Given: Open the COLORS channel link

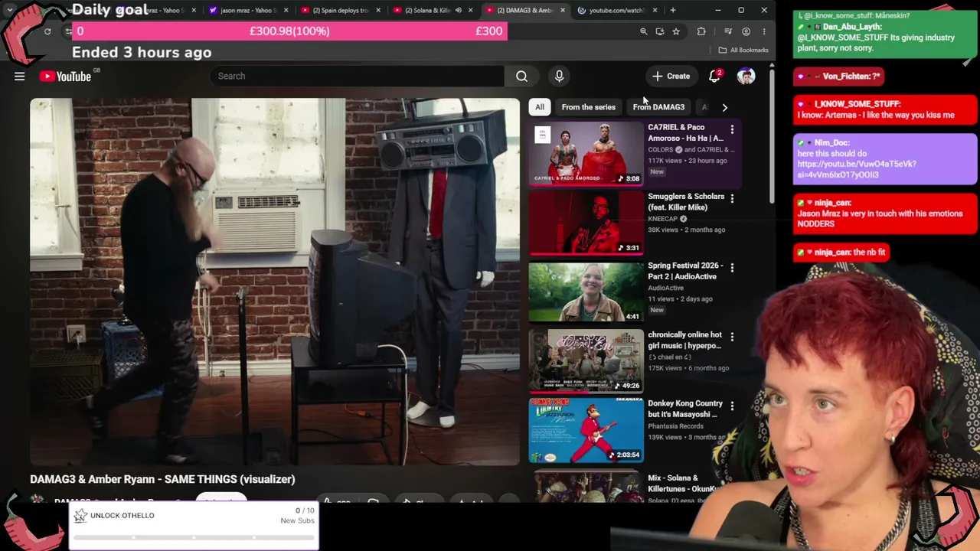Looking at the screenshot, I should point(661,149).
